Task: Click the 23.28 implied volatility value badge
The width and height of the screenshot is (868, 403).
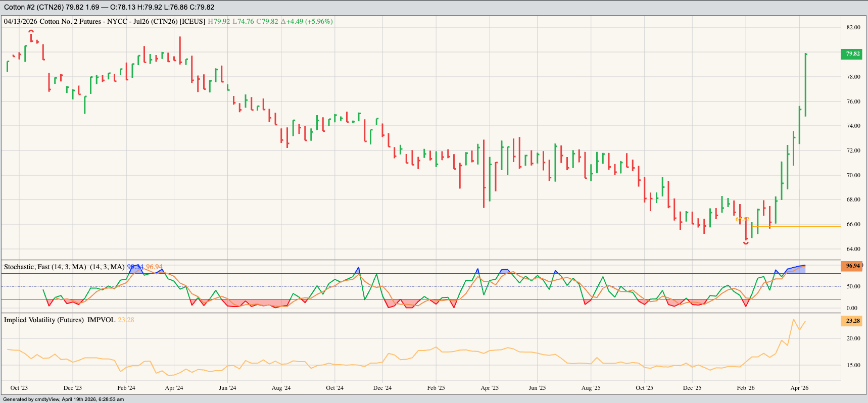Action: pos(852,321)
